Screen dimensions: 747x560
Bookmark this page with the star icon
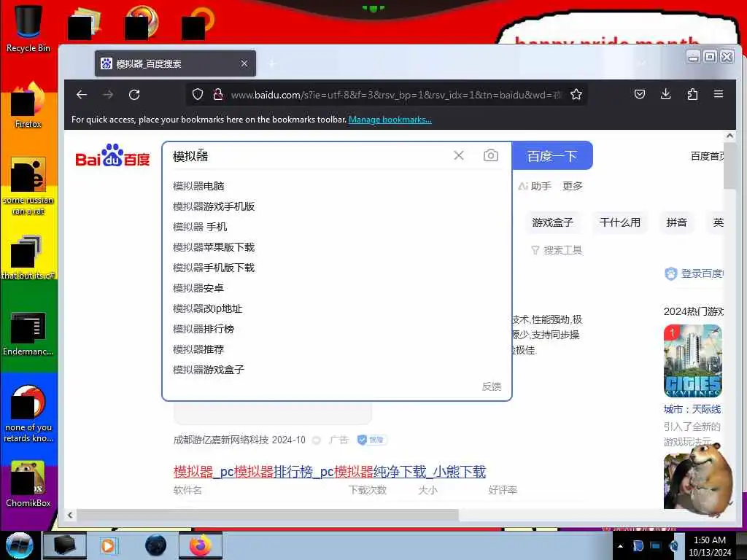click(x=576, y=95)
